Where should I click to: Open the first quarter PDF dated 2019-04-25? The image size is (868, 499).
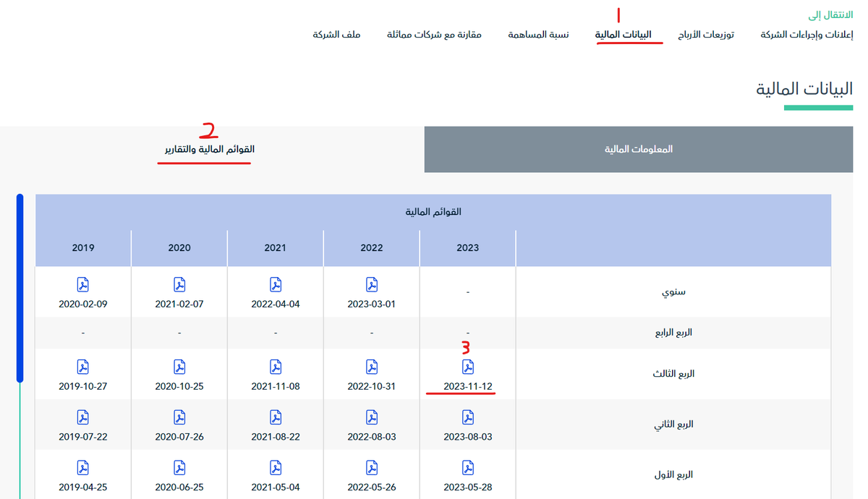click(83, 468)
